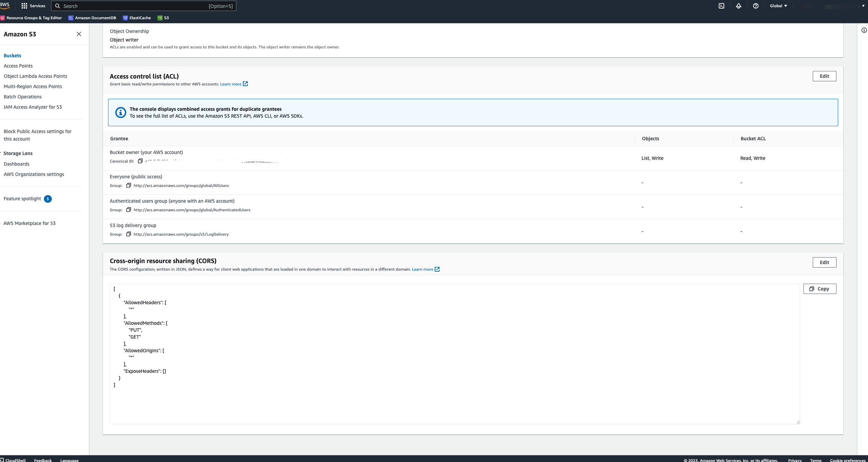This screenshot has height=462, width=868.
Task: Open ACL Learn more link
Action: [x=231, y=84]
